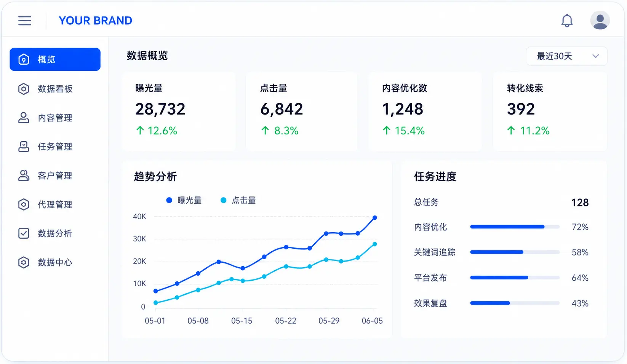This screenshot has height=364, width=627.
Task: Click the 06-05 x-axis date label
Action: pyautogui.click(x=372, y=321)
